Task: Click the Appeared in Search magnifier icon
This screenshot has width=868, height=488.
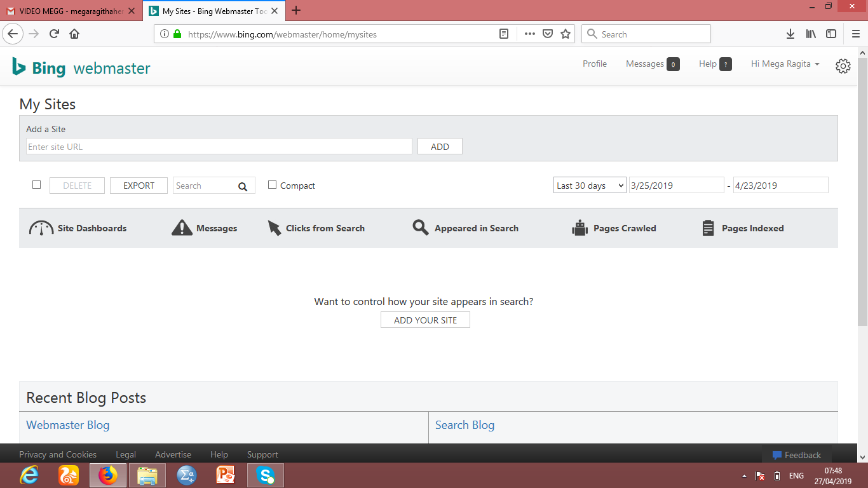Action: (x=420, y=227)
